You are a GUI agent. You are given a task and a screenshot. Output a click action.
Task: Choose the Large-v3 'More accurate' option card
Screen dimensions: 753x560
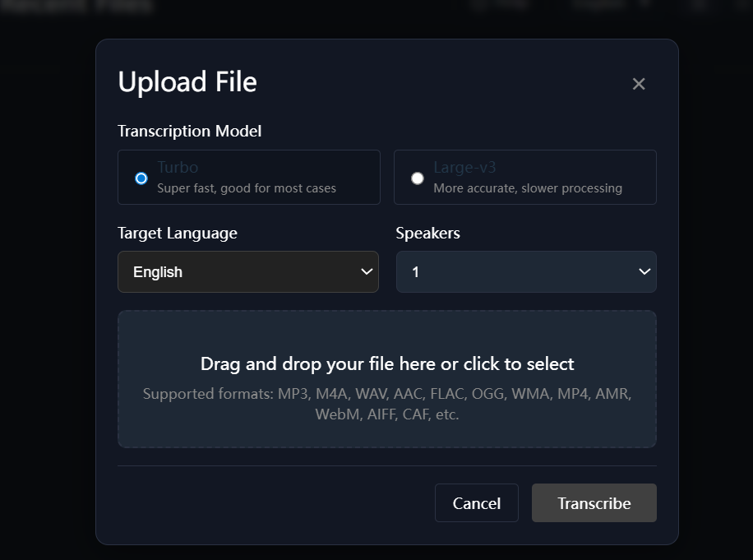(524, 177)
